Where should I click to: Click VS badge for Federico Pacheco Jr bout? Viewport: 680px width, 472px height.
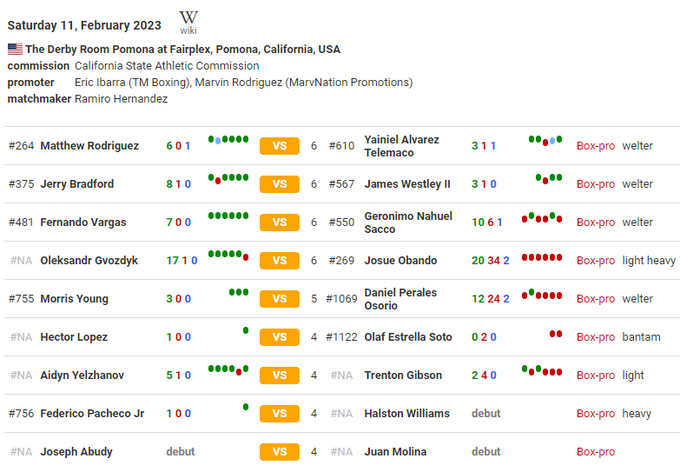(x=279, y=413)
